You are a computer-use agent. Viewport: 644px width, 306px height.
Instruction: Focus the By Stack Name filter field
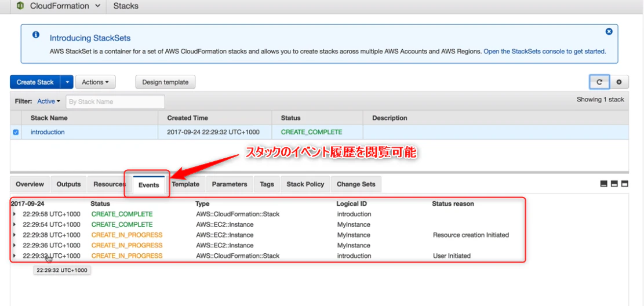tap(115, 101)
